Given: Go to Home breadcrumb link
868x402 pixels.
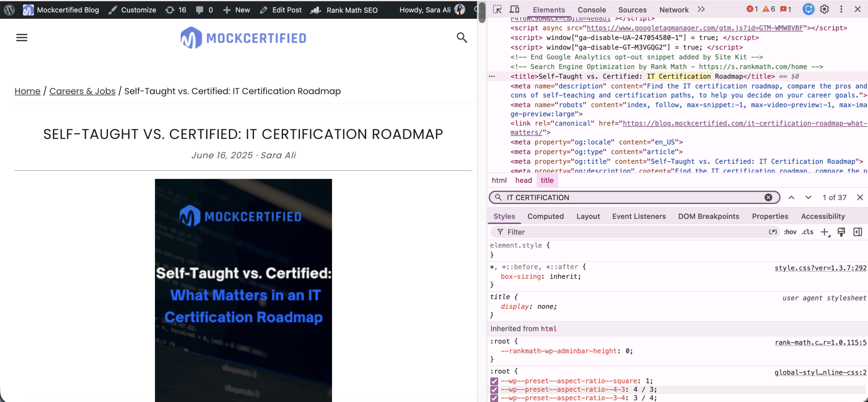Looking at the screenshot, I should [x=27, y=91].
